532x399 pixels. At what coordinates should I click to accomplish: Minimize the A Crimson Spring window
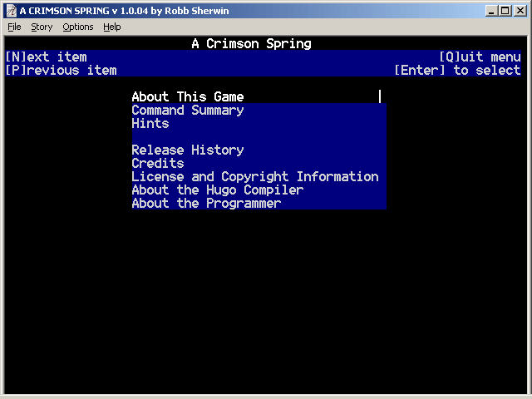491,11
